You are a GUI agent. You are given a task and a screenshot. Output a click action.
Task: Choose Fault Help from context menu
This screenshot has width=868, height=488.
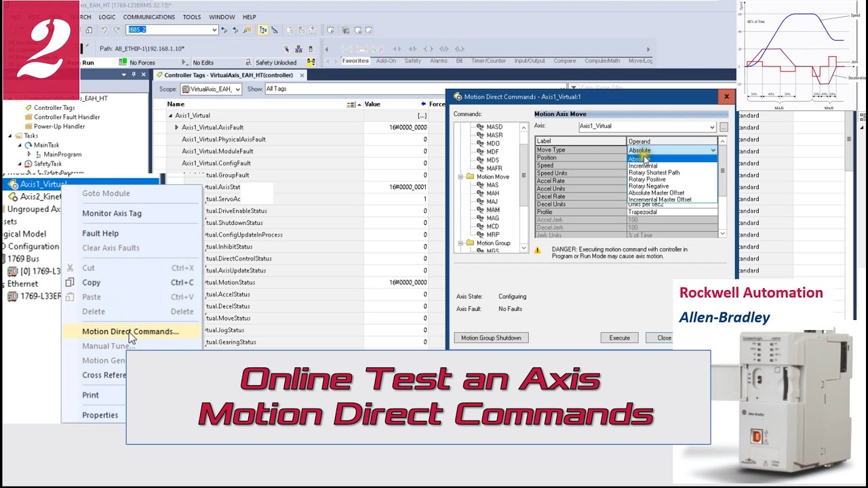click(x=100, y=233)
